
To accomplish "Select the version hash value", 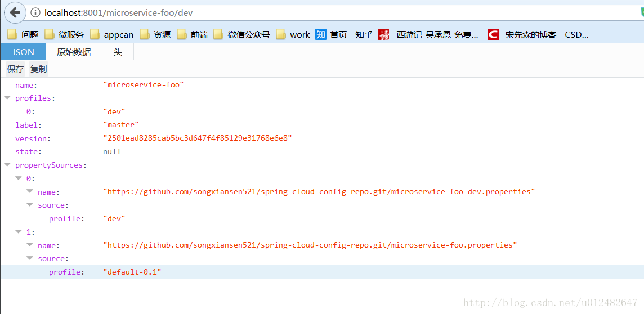I will (x=198, y=138).
